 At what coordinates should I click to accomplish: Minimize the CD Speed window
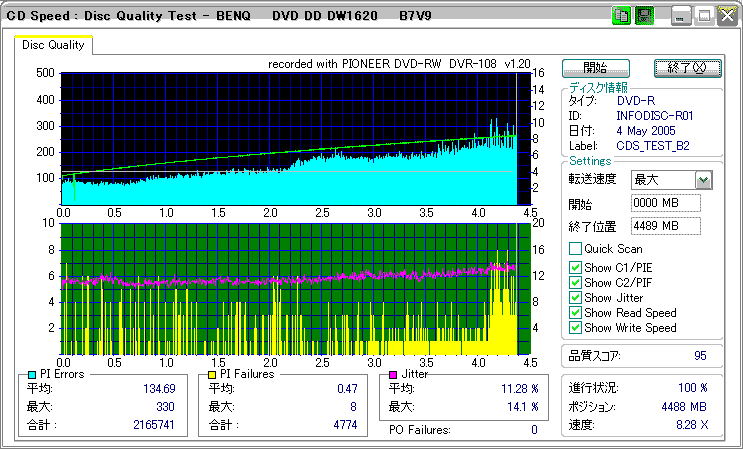(681, 15)
